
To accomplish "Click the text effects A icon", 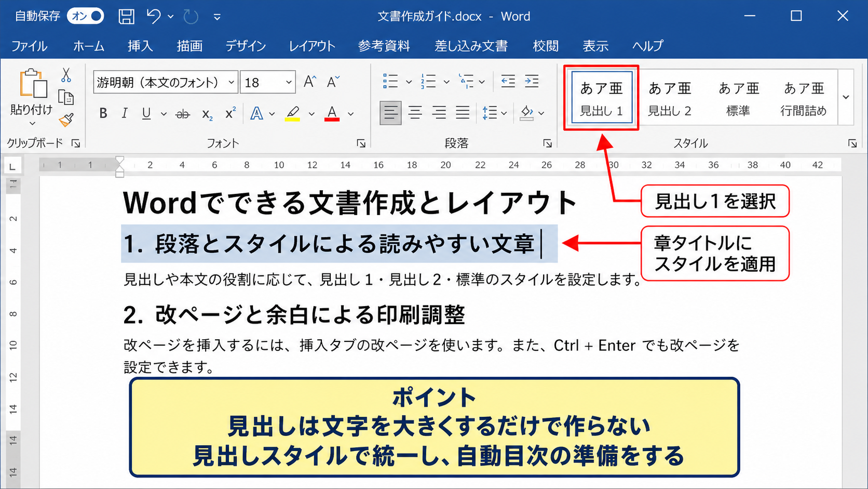I will (256, 113).
